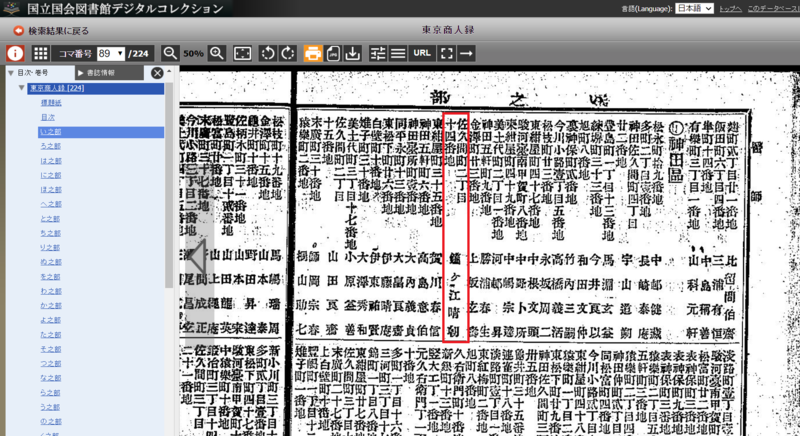Click the download icon
Screen dimensions: 800x436
coord(353,53)
